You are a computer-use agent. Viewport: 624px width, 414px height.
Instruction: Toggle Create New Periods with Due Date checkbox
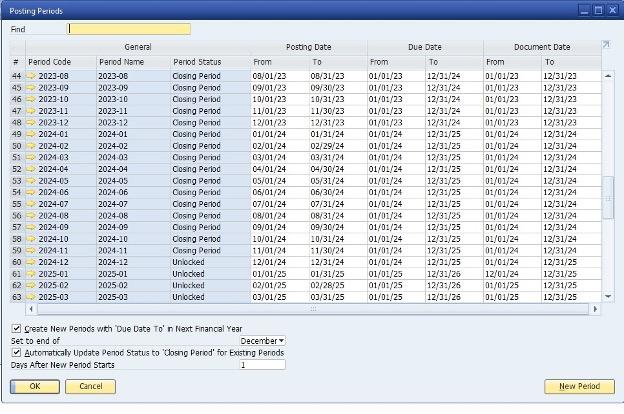click(x=16, y=328)
